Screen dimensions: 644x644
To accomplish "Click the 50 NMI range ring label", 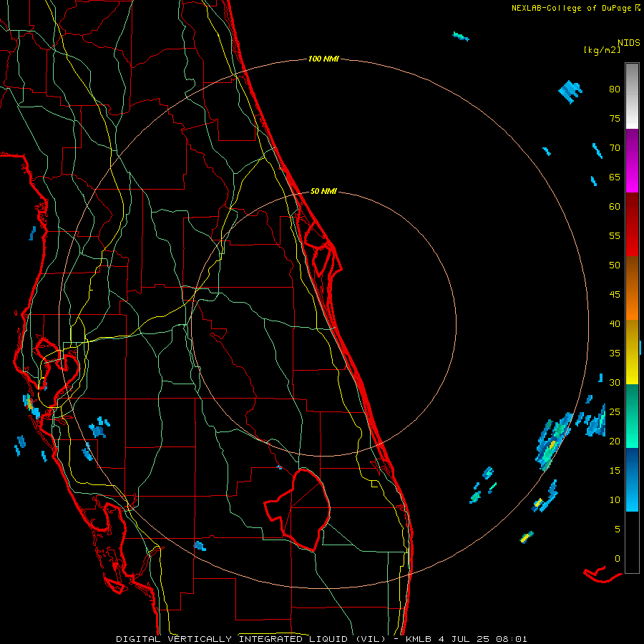I will [323, 191].
